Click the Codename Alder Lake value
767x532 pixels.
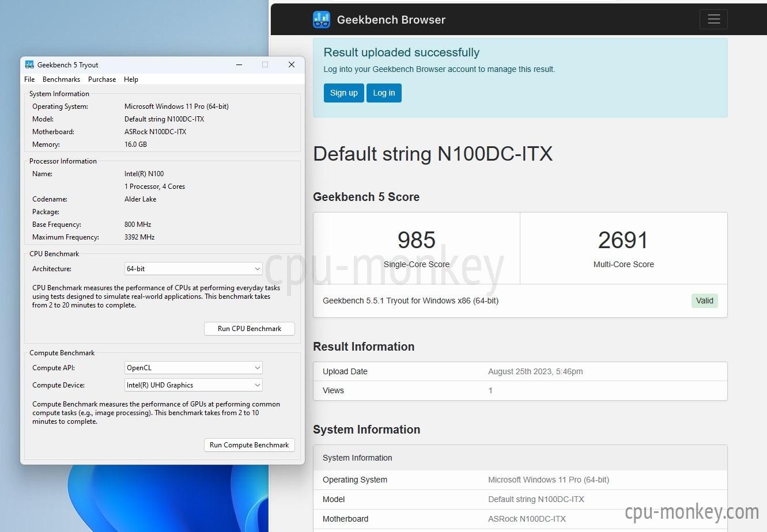point(141,199)
